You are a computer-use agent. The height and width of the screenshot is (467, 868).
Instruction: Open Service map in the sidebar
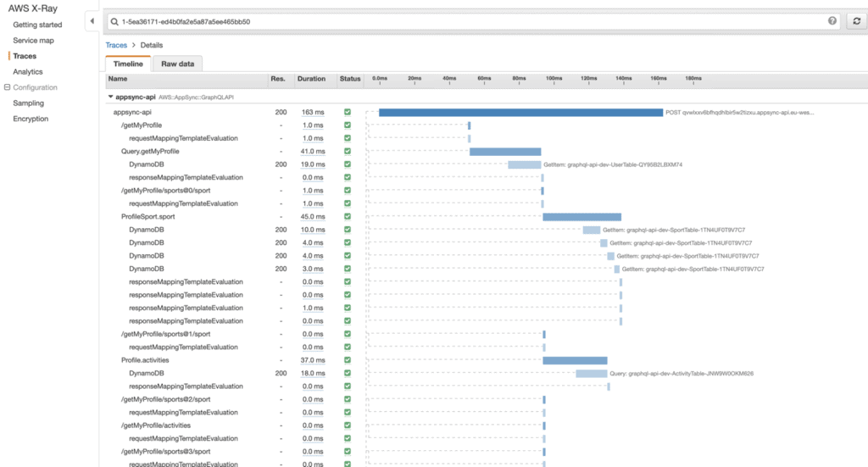point(33,41)
